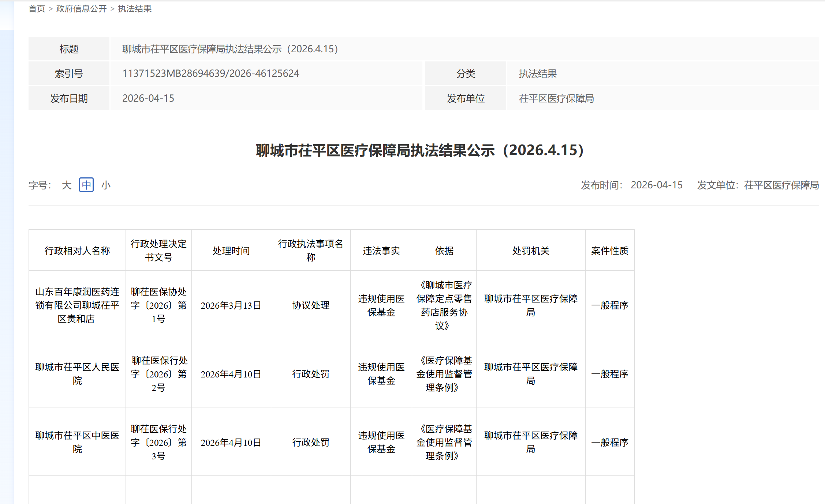
Task: Click the 首页 breadcrumb link
Action: coord(37,8)
